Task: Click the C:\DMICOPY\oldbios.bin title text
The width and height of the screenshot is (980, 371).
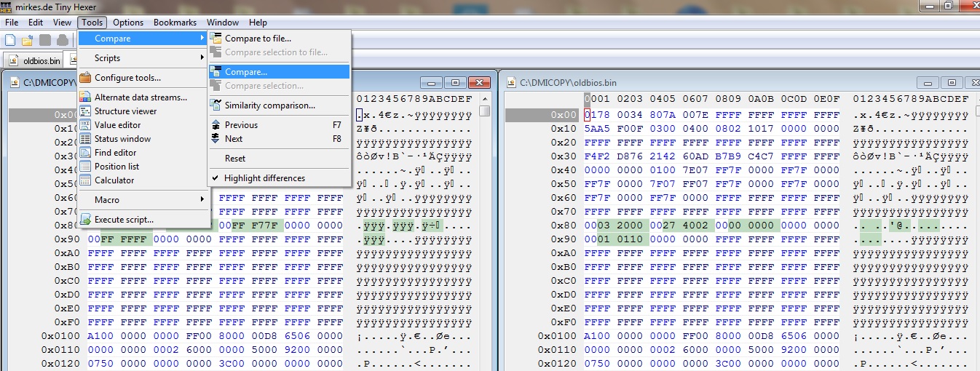Action: (567, 83)
